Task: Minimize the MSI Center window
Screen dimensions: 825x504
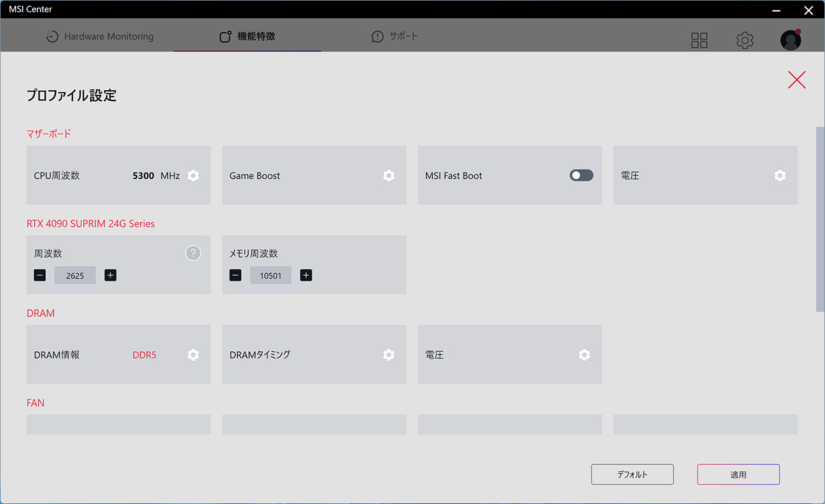Action: pyautogui.click(x=777, y=10)
